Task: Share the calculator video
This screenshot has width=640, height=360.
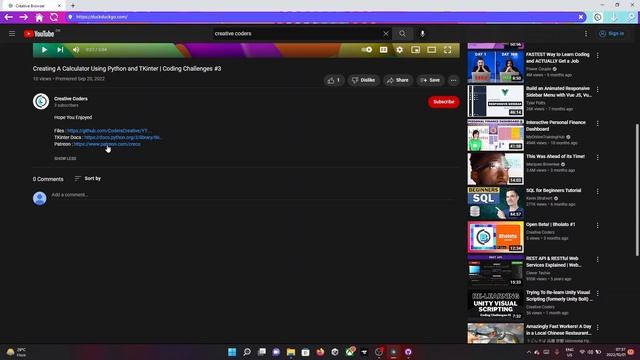Action: (398, 80)
